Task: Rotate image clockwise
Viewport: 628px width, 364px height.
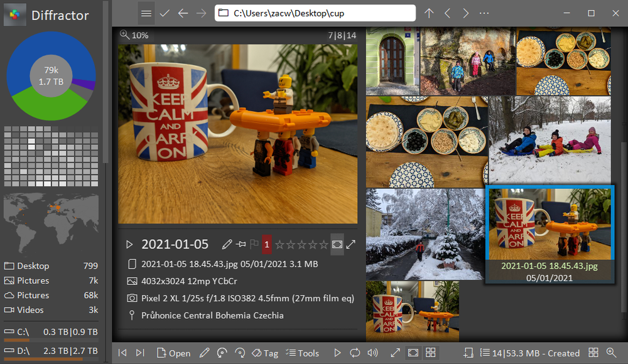Action: (239, 353)
